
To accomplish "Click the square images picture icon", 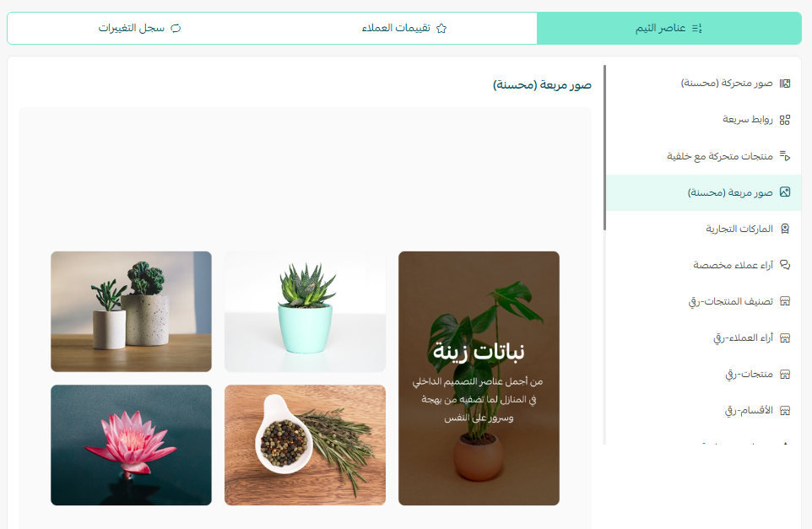I will tap(785, 192).
